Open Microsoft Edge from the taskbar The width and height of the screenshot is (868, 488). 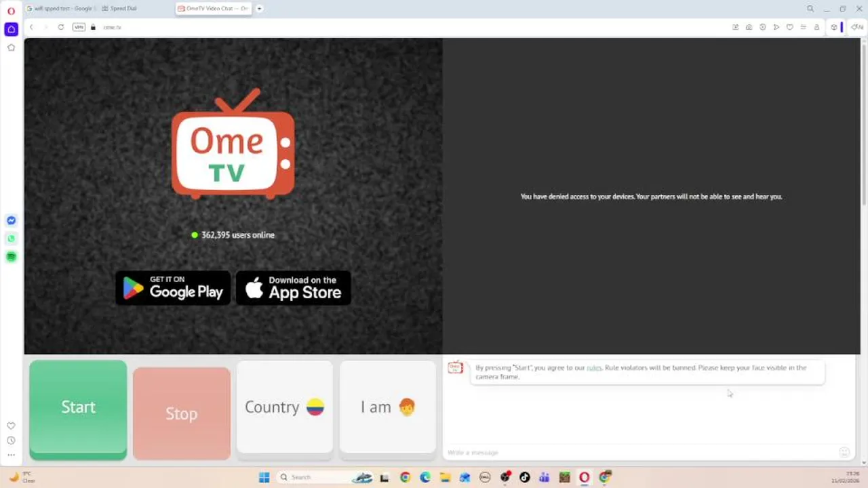(425, 477)
